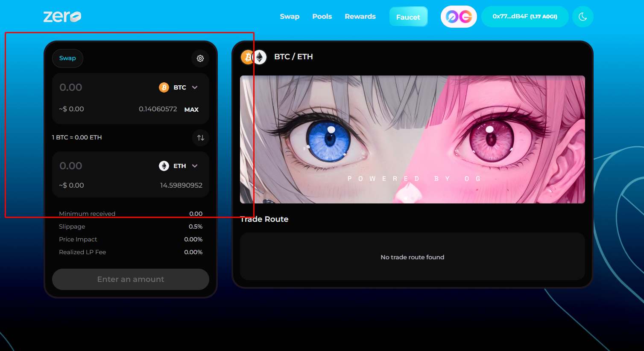The height and width of the screenshot is (351, 644).
Task: Go to the Pools page
Action: coord(322,17)
